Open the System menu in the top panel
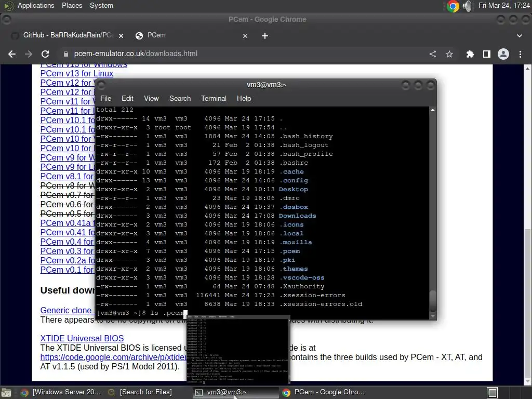The width and height of the screenshot is (532, 399). click(x=101, y=5)
